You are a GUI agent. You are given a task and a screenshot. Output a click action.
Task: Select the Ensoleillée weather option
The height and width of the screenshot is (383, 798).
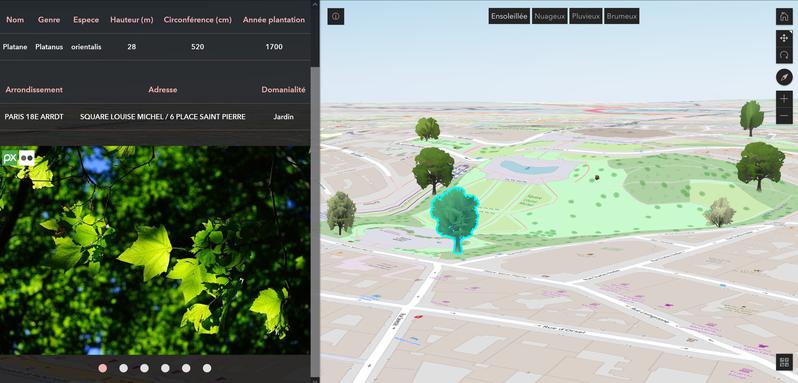tap(509, 16)
